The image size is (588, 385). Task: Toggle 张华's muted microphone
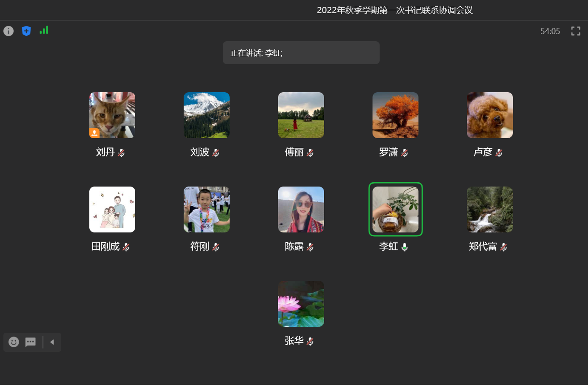311,341
